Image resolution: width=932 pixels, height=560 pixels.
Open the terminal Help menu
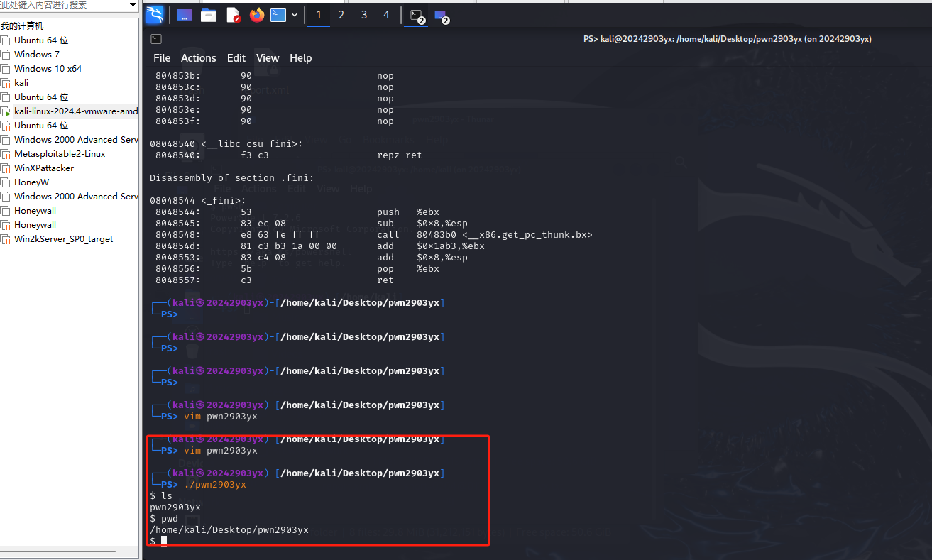(x=301, y=58)
